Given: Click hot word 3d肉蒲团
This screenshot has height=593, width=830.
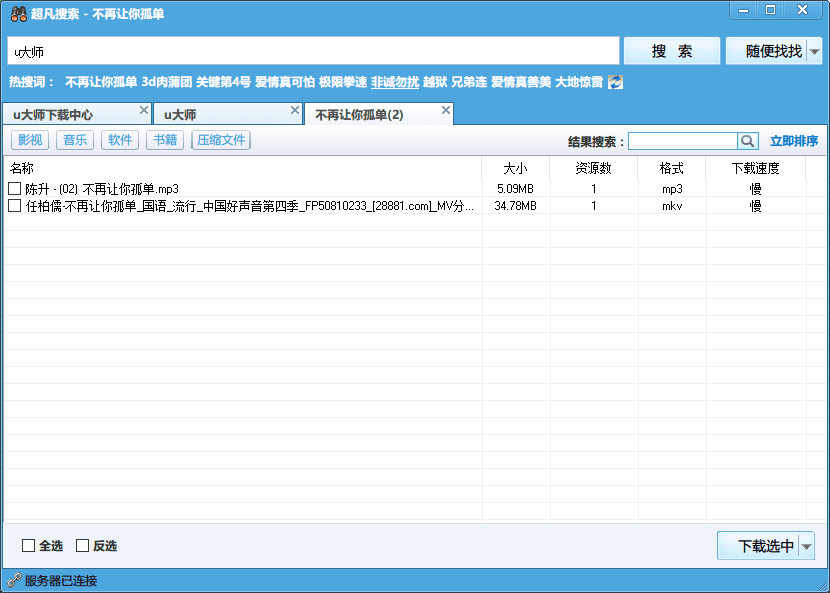Looking at the screenshot, I should coord(166,82).
